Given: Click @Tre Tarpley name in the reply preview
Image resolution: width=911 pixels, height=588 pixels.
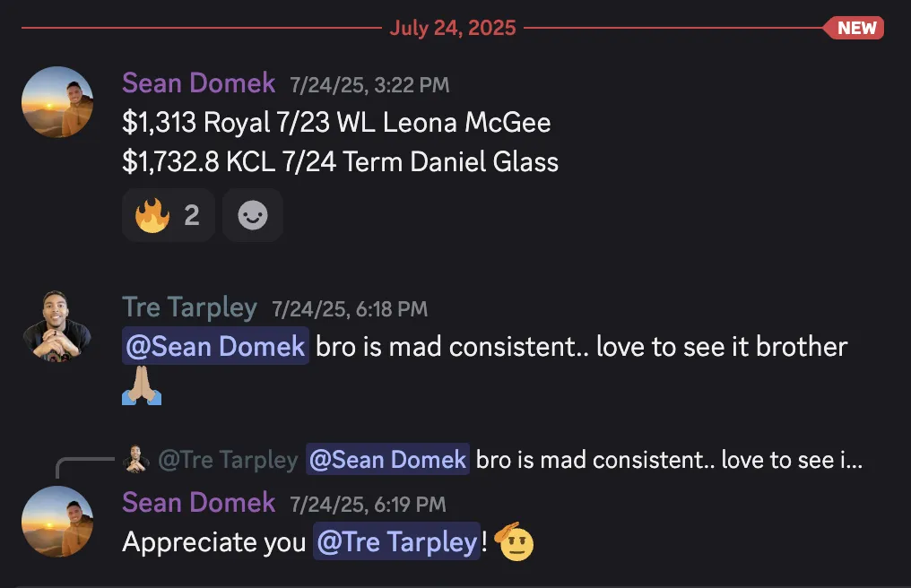Looking at the screenshot, I should [229, 460].
